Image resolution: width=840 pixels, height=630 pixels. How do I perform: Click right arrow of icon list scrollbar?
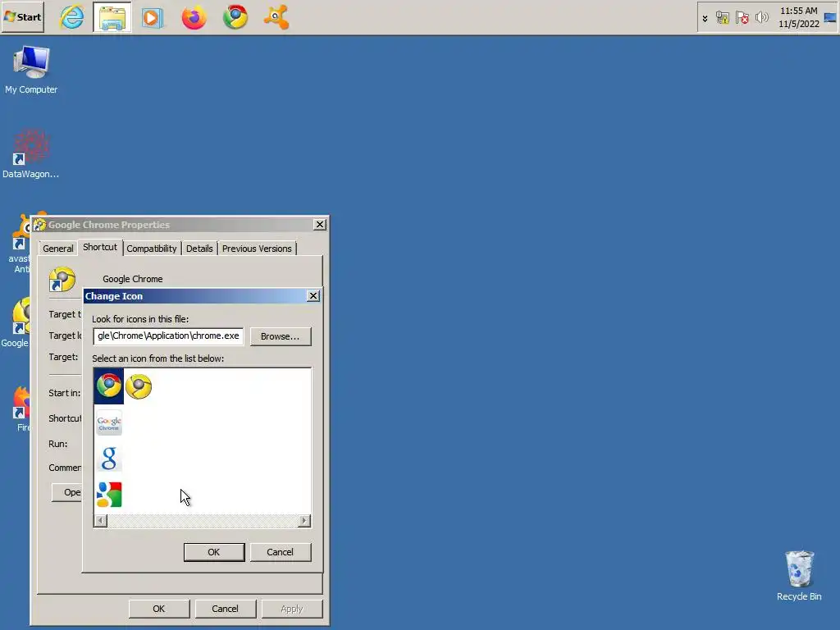[304, 521]
